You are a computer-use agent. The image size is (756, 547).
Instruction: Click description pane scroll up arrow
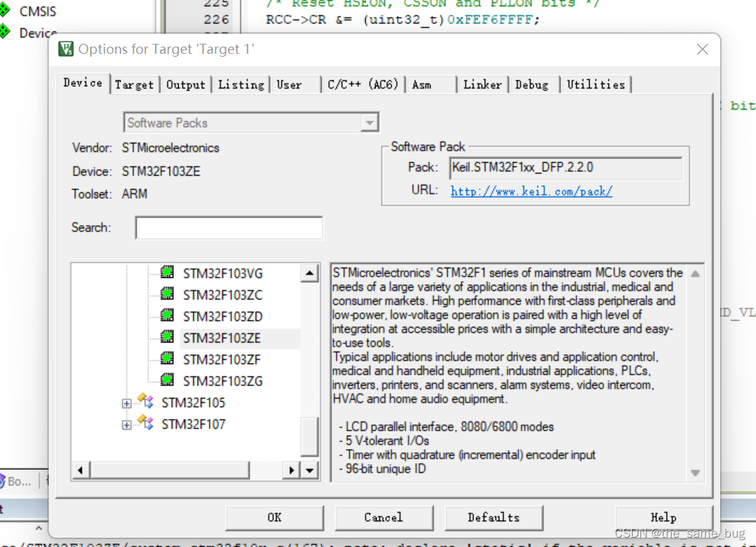point(695,274)
